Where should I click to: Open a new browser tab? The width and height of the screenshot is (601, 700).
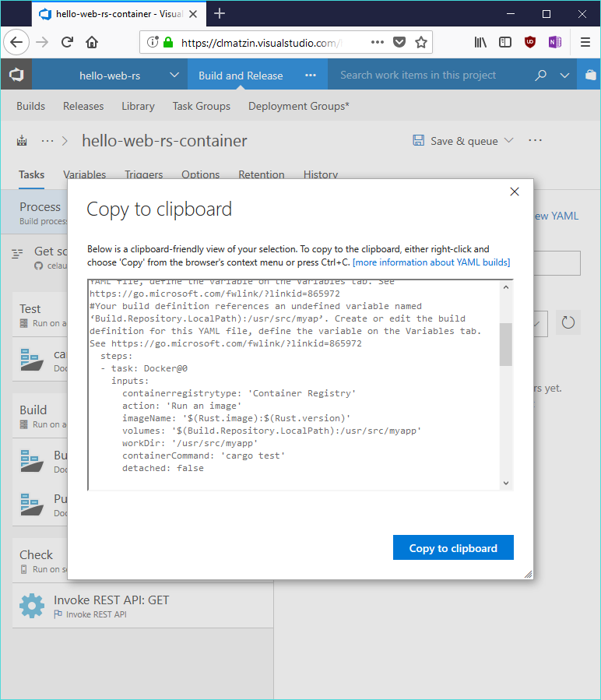click(220, 13)
